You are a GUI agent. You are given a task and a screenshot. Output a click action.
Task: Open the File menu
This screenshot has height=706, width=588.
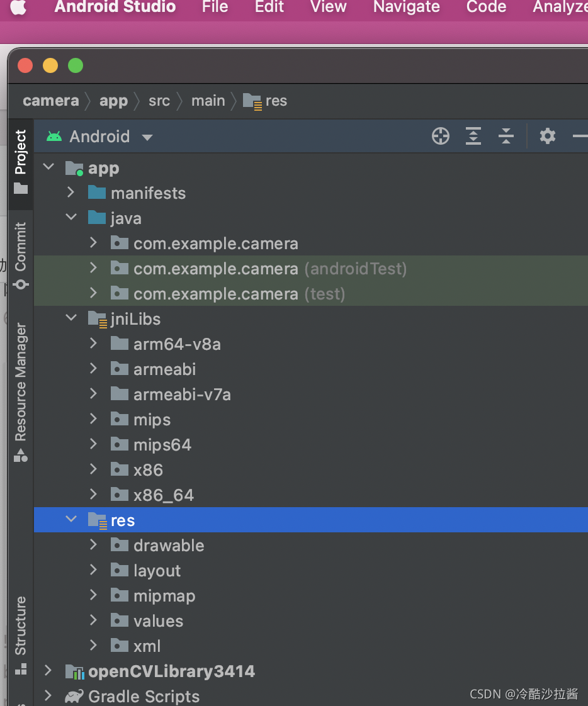coord(215,7)
